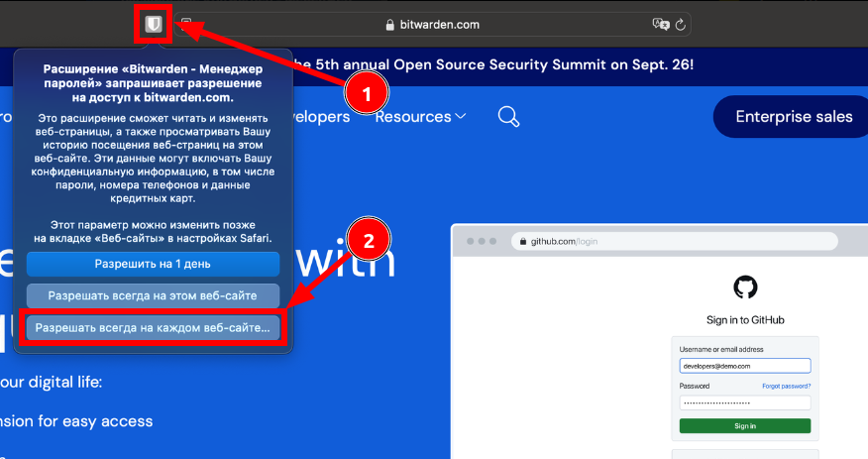Viewport: 868px width, 459px height.
Task: Focus the Username or email address field
Action: point(745,366)
